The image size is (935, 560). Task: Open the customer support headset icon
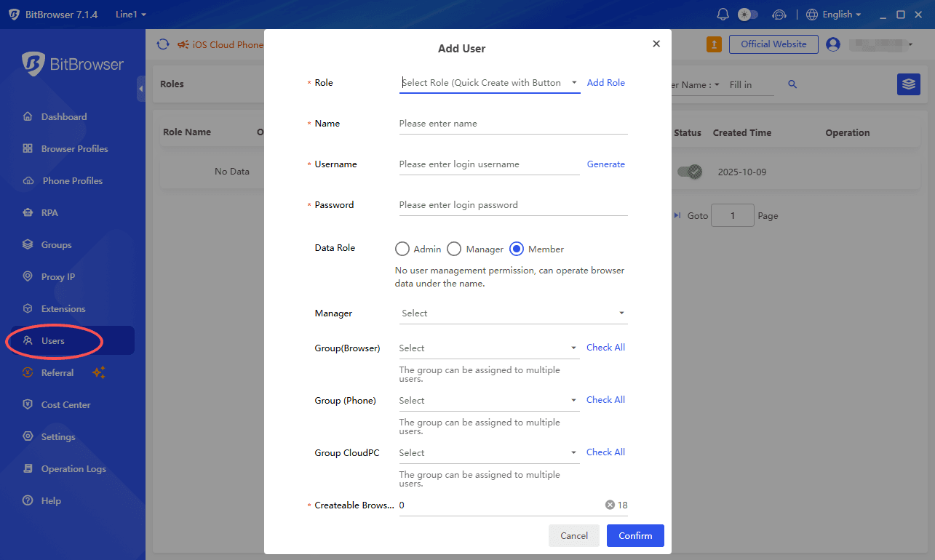(x=779, y=15)
